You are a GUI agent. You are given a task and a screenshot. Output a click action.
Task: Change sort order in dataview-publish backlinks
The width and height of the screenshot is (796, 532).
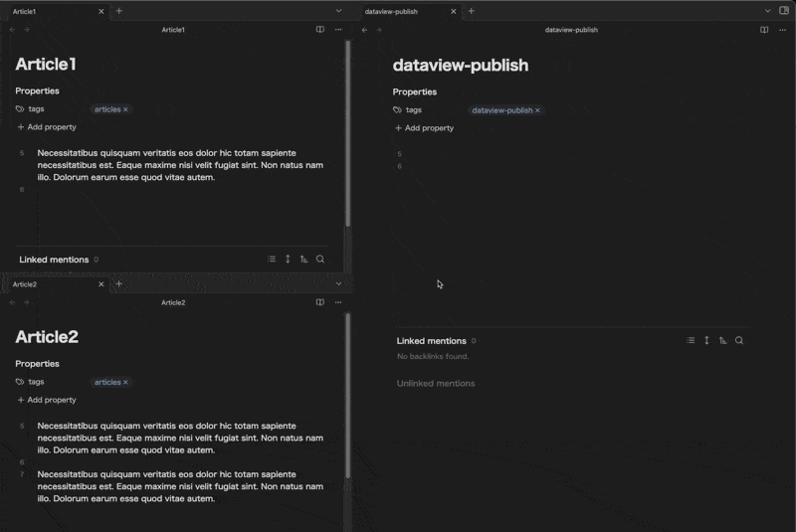coord(723,340)
